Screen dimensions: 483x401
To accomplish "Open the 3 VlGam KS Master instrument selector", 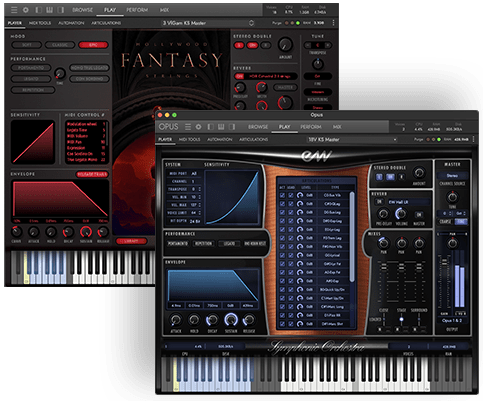I will 208,23.
